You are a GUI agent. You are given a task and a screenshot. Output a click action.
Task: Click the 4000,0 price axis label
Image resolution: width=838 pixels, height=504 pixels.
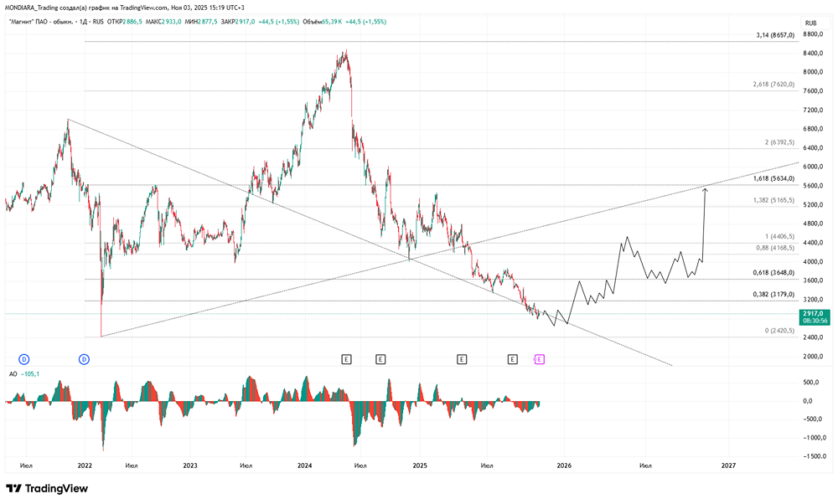[814, 261]
